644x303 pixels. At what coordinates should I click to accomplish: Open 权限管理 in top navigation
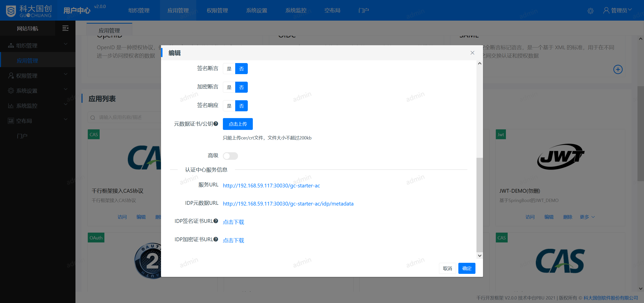point(217,10)
